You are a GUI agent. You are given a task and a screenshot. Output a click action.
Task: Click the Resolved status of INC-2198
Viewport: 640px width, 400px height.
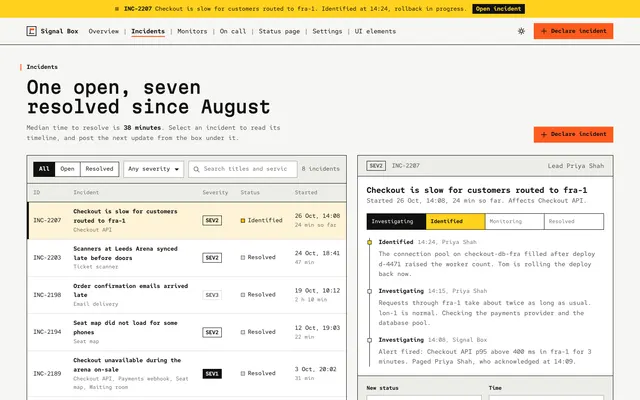258,295
